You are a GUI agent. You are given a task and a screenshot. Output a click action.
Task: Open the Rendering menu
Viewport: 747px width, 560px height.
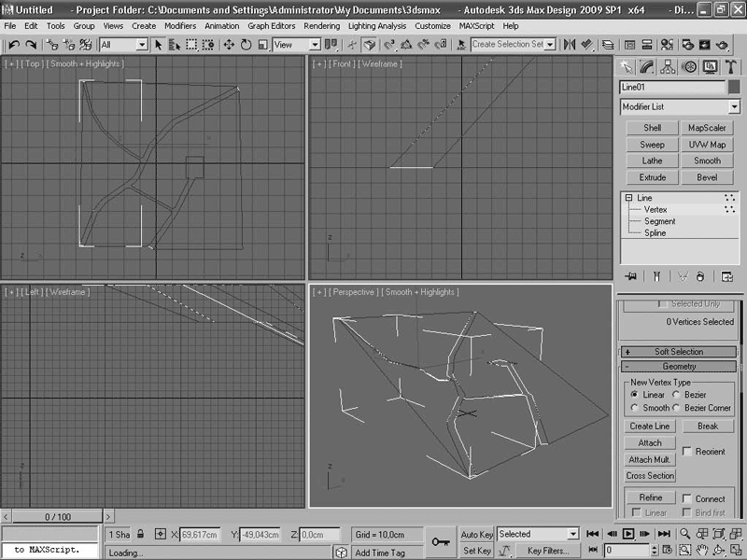coord(321,26)
